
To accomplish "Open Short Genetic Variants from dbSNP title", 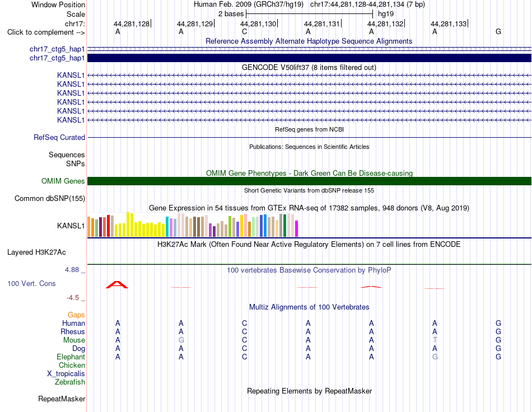I will (x=309, y=190).
